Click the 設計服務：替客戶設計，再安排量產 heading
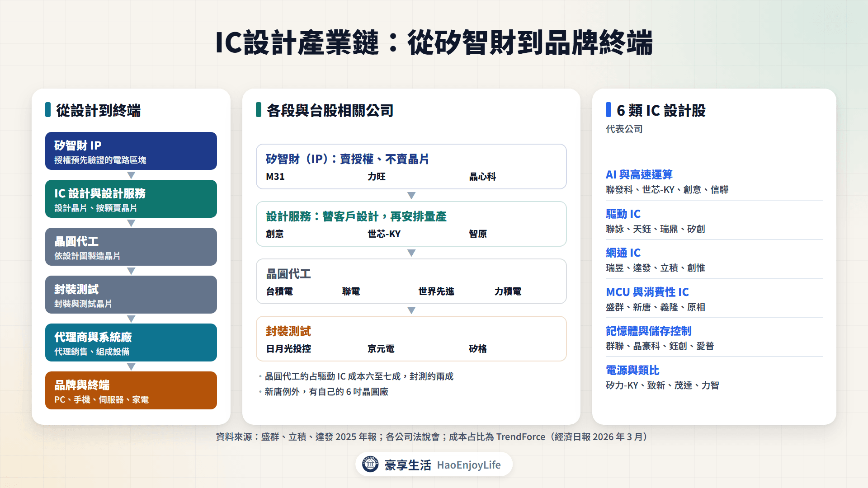The height and width of the screenshot is (488, 868). [356, 216]
